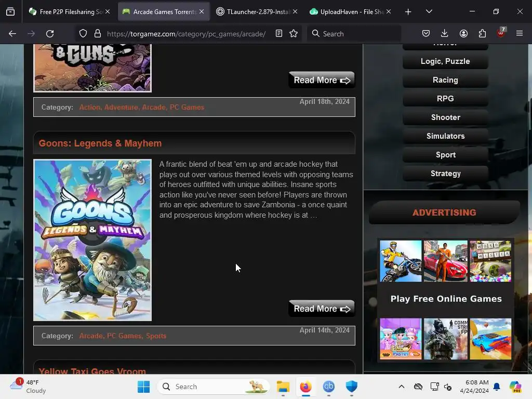
Task: Expand the system tray hidden icons chevron
Action: click(402, 387)
